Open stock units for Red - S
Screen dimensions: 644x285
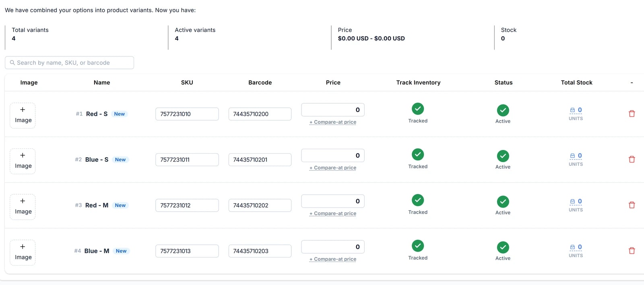576,110
